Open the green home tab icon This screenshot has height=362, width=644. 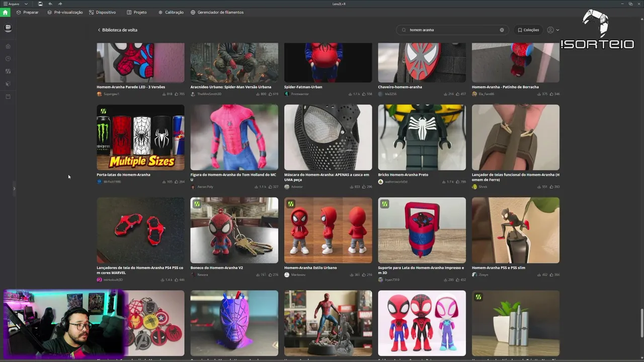tap(6, 12)
